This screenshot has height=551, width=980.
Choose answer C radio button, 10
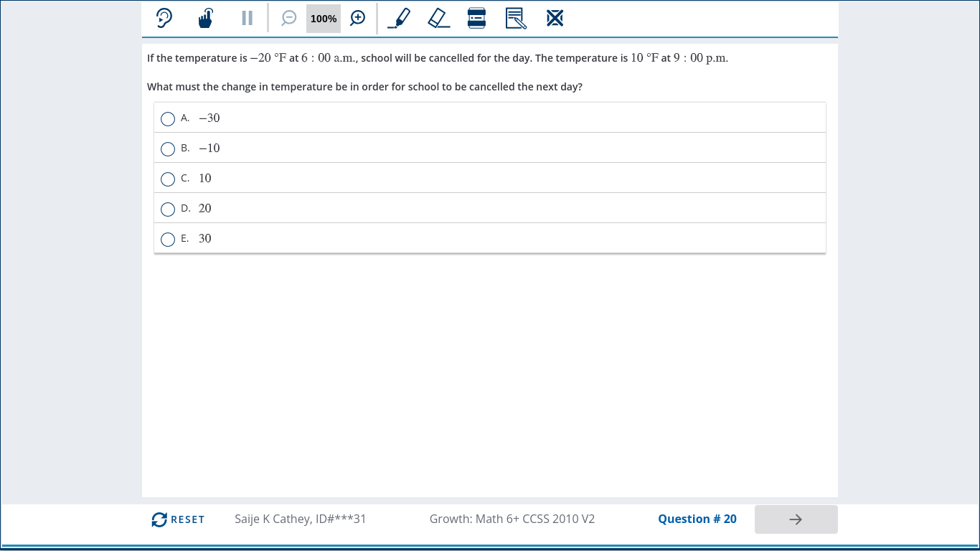pos(168,179)
